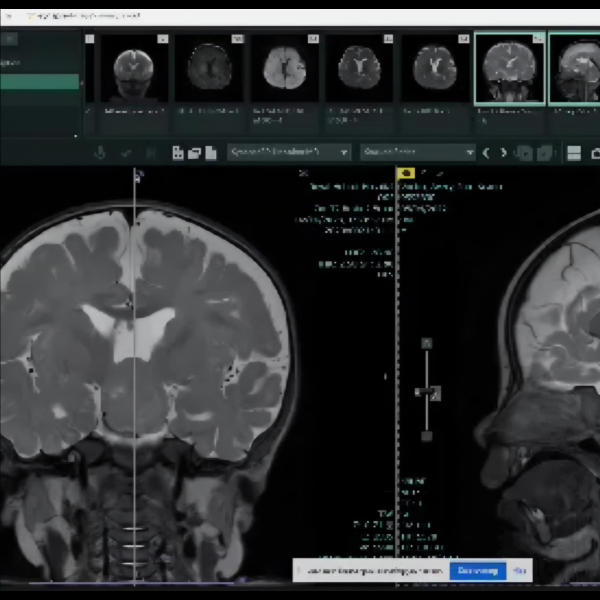Open the dark low-contrast axial series thumbnail
The image size is (600, 600).
click(209, 68)
